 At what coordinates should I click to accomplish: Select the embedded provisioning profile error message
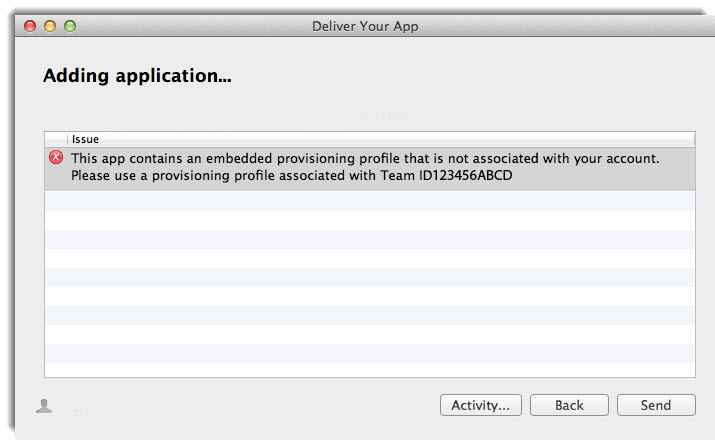coord(365,158)
